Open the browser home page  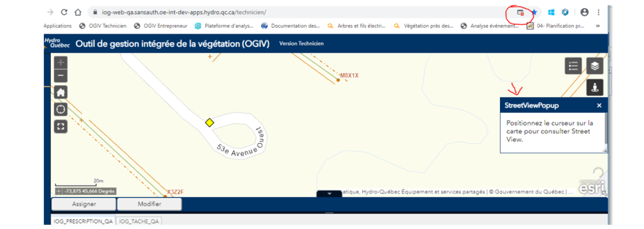point(78,12)
